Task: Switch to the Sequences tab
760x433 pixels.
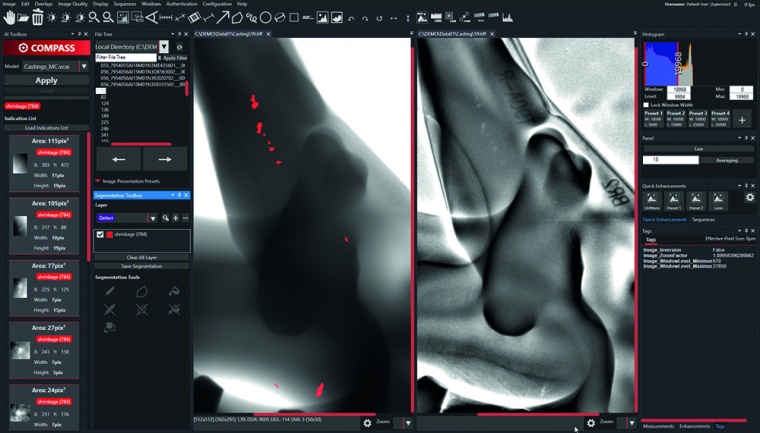Action: click(703, 219)
